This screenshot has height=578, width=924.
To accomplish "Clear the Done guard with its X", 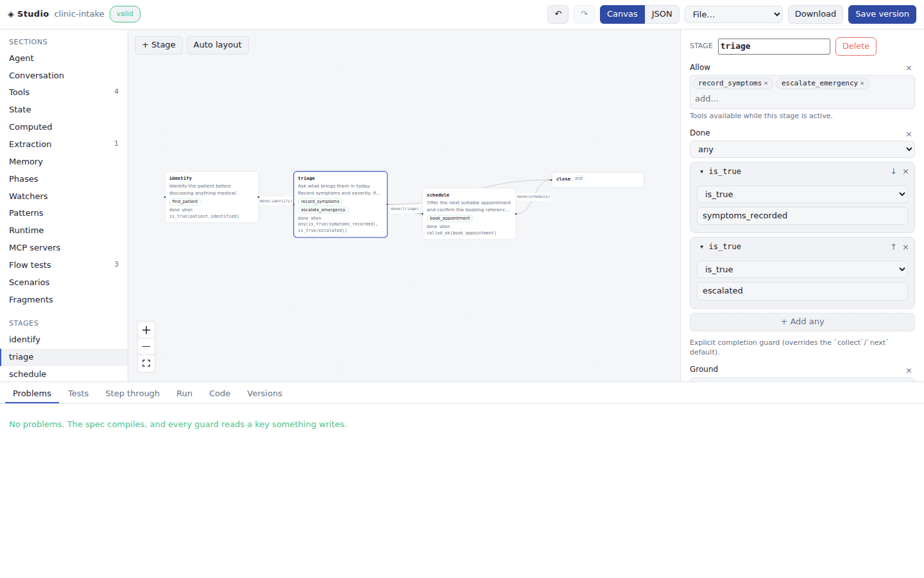I will pyautogui.click(x=909, y=134).
